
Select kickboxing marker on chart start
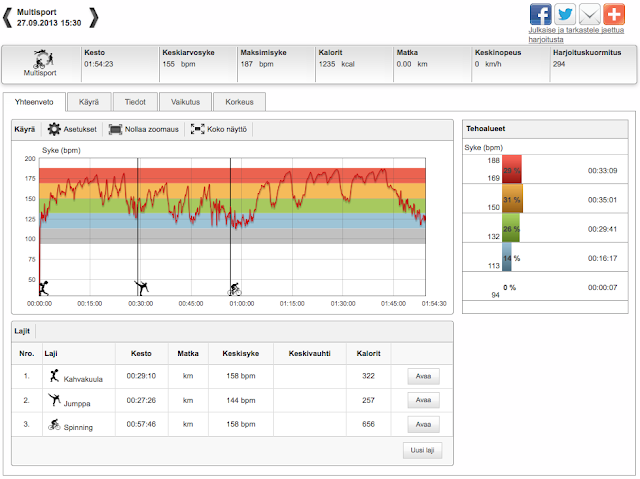click(x=44, y=288)
